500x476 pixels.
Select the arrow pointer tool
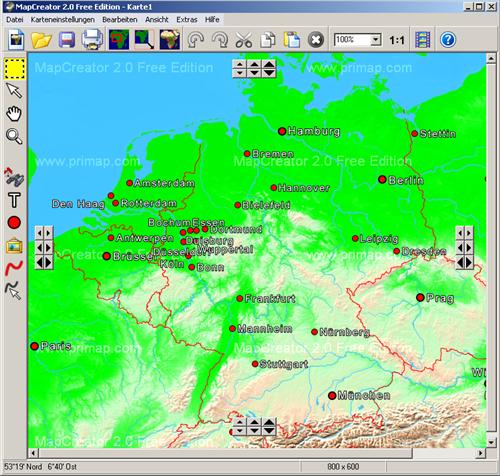tap(14, 90)
